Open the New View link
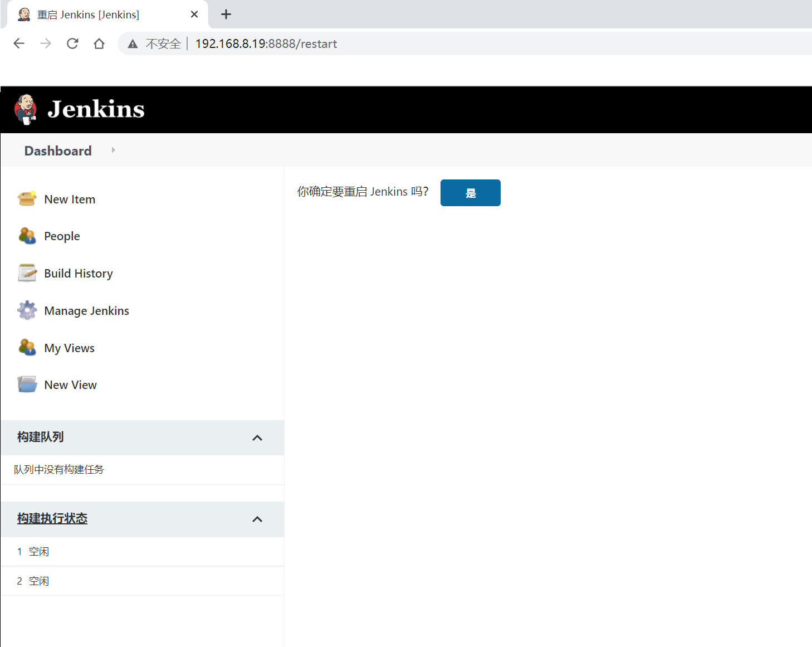Screen dimensions: 812x647 pyautogui.click(x=70, y=385)
